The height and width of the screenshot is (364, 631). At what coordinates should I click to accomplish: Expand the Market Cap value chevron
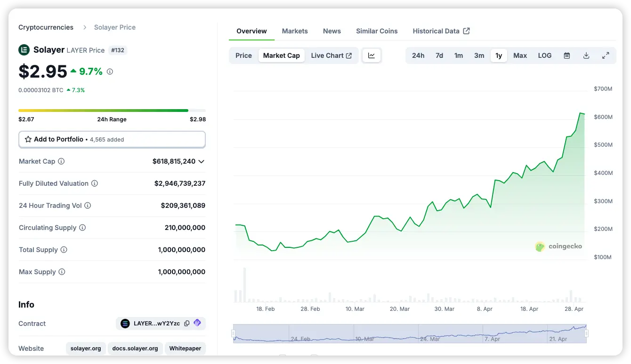[202, 161]
